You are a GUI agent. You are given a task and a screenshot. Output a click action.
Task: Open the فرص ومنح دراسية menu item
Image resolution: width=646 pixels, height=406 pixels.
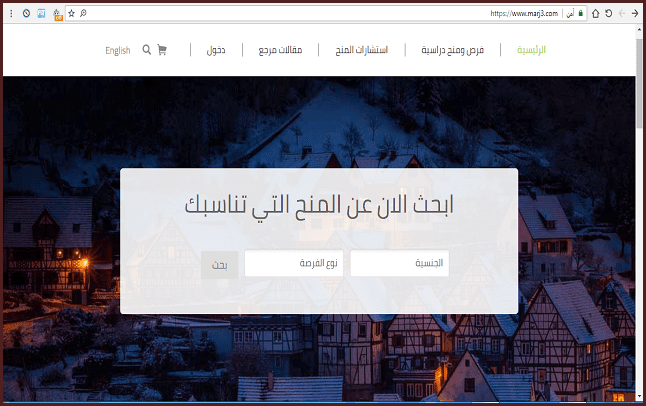click(x=452, y=50)
